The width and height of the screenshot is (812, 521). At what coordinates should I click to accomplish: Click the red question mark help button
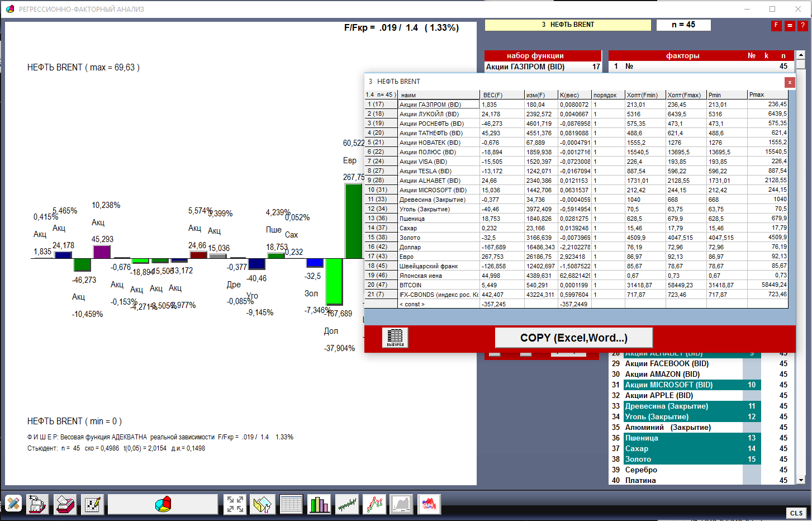pos(802,26)
